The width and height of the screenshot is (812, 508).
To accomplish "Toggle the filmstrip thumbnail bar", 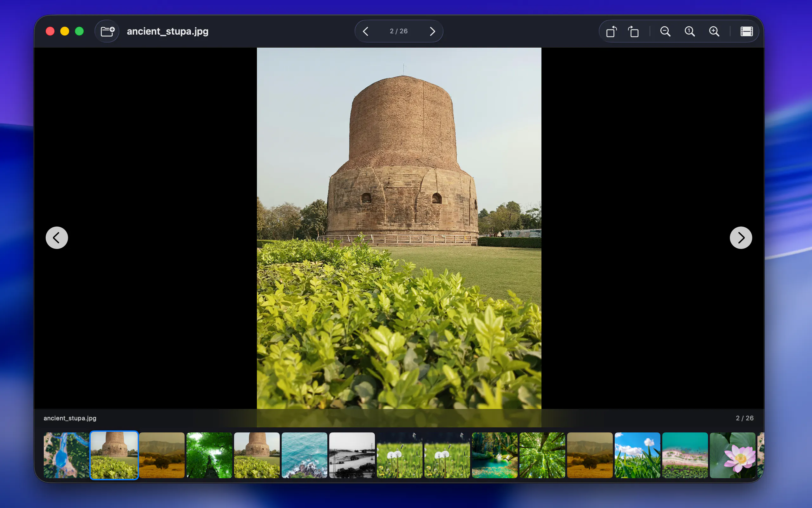I will tap(747, 31).
